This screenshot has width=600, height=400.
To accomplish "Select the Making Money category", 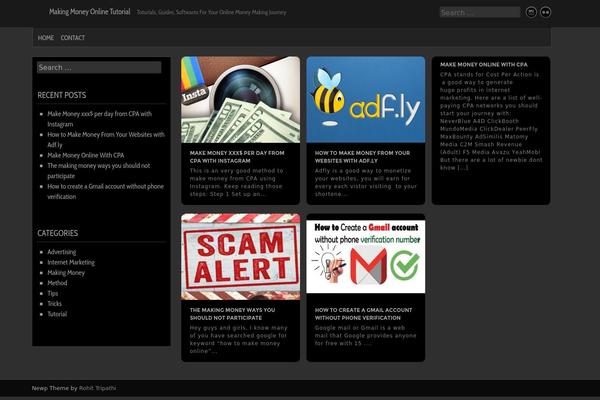I will tap(66, 273).
